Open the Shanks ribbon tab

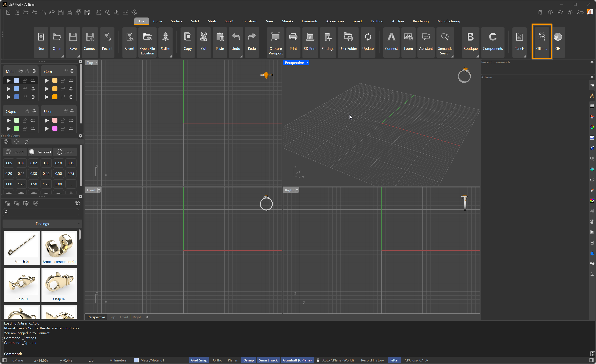coord(287,21)
